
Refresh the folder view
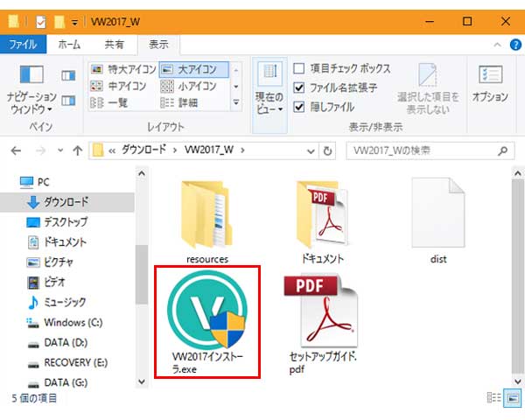327,151
